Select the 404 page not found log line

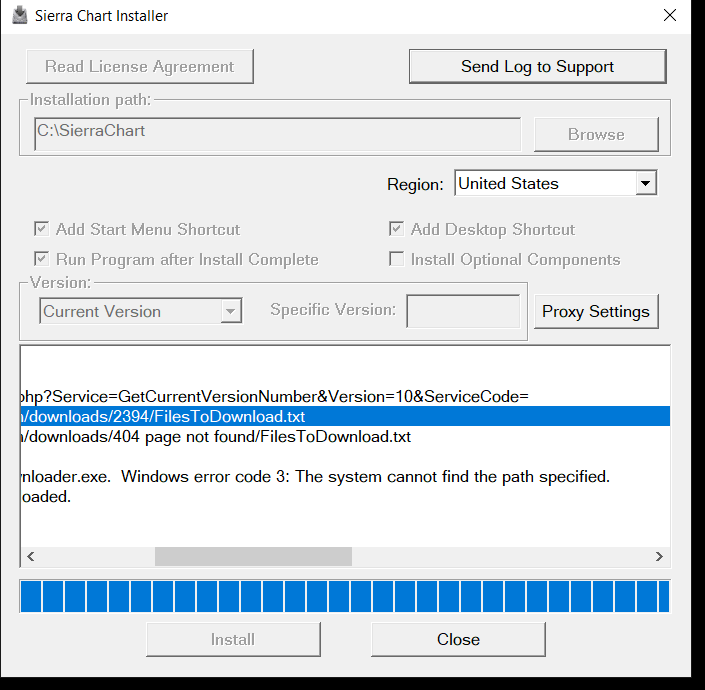[345, 436]
